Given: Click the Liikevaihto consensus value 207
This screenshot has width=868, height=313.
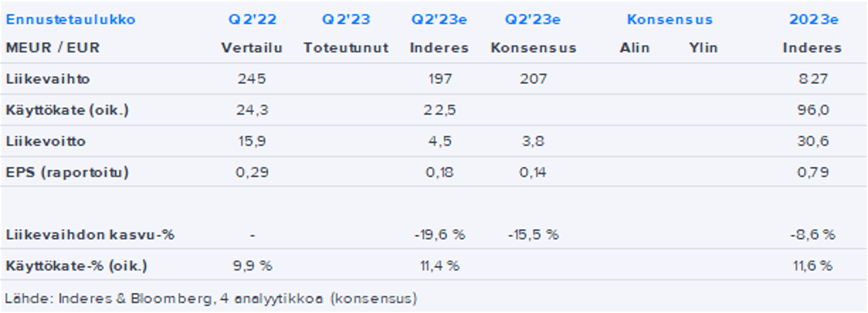Looking at the screenshot, I should (533, 79).
